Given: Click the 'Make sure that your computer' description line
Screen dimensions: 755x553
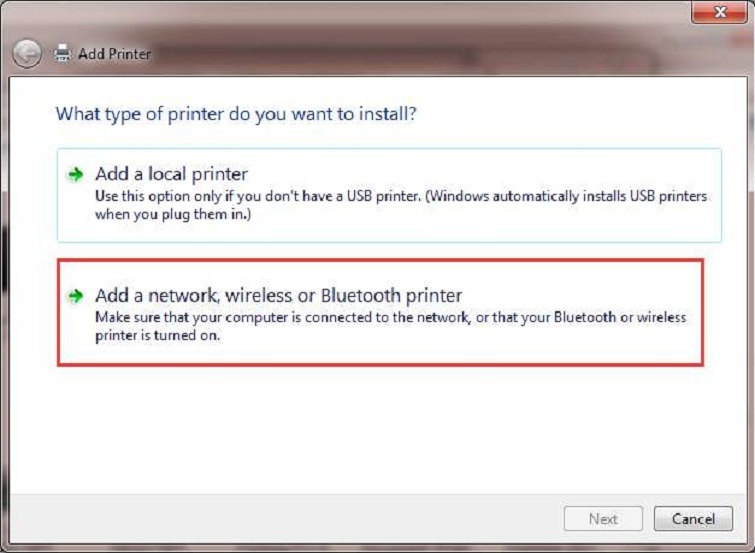Looking at the screenshot, I should pos(390,318).
